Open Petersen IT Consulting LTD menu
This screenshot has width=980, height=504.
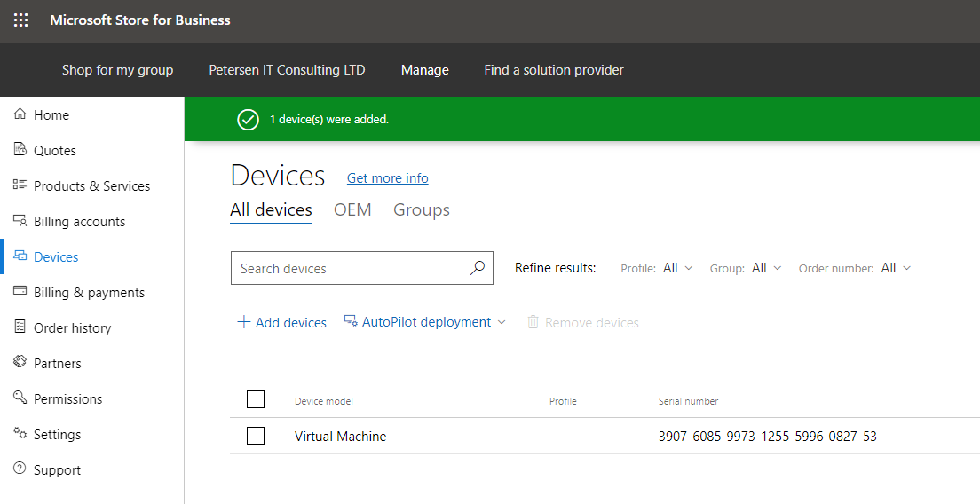pyautogui.click(x=287, y=70)
